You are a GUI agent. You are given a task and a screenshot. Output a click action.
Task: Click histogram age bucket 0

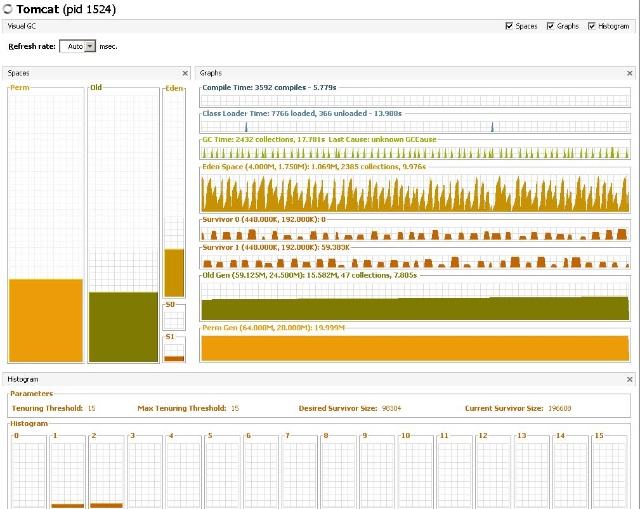point(29,473)
